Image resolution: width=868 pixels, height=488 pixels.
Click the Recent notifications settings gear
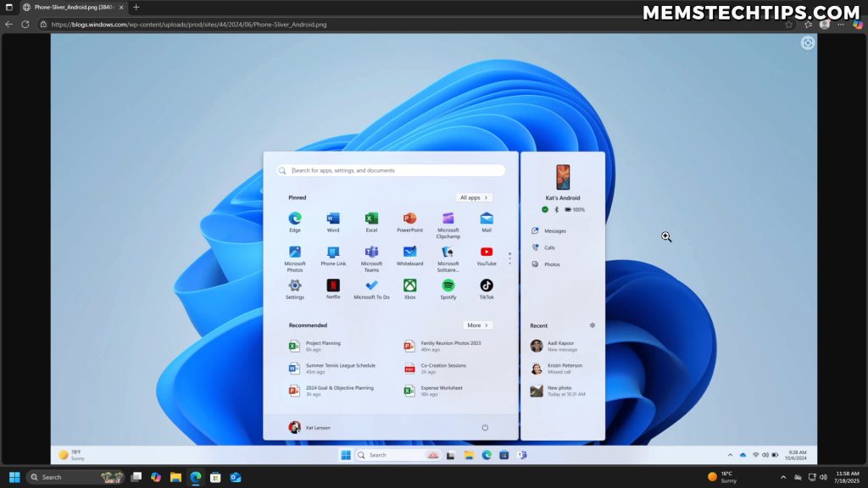tap(592, 324)
